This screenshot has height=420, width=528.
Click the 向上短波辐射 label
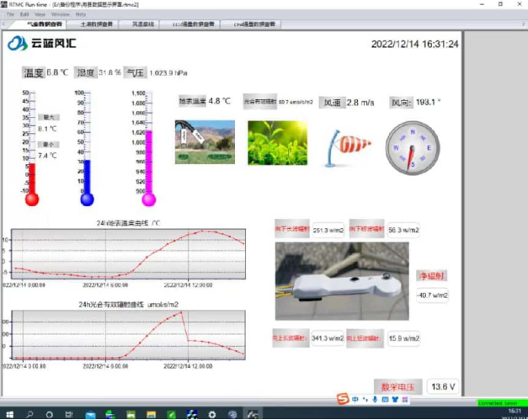click(x=365, y=338)
